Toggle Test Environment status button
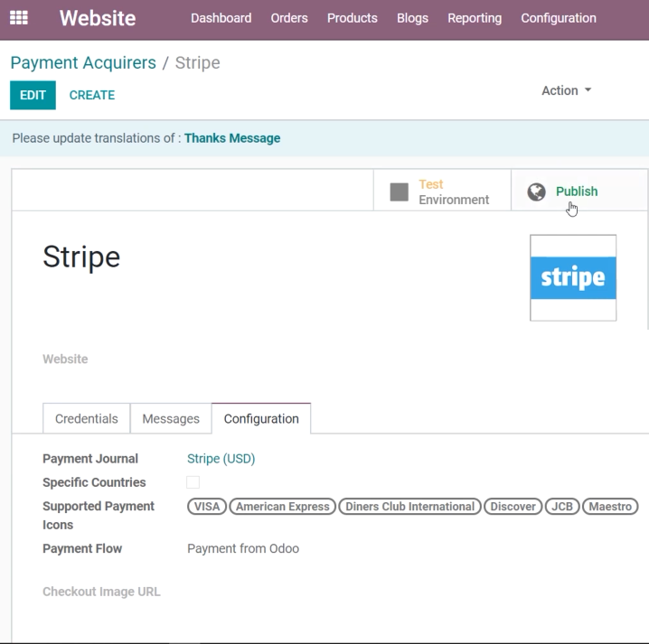Viewport: 649px width, 644px height. (442, 191)
